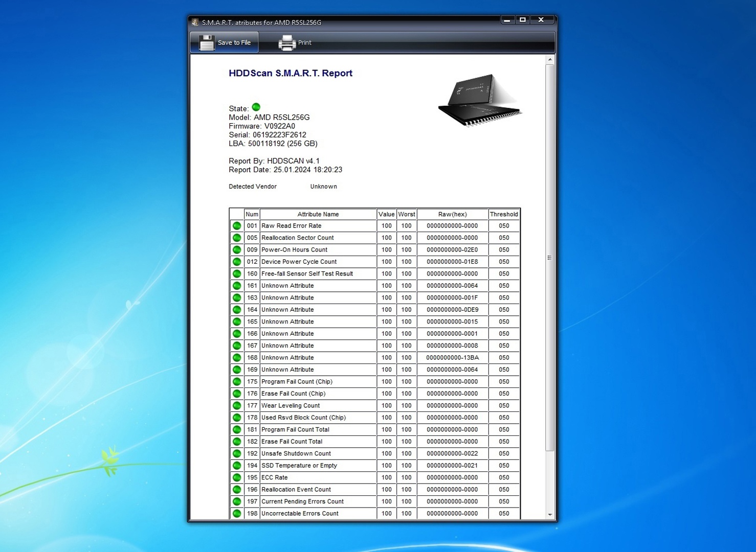Click green status dot for Erase Fail Count Total
The width and height of the screenshot is (756, 552).
click(237, 442)
